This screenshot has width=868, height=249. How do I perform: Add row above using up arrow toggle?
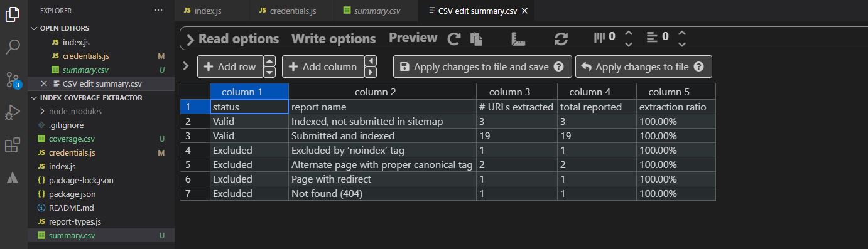(270, 61)
